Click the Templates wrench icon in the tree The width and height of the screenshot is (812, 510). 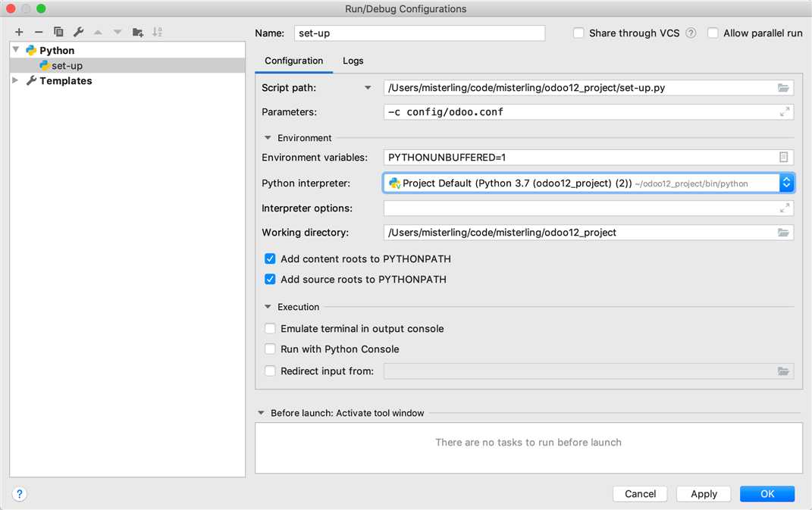pos(32,81)
